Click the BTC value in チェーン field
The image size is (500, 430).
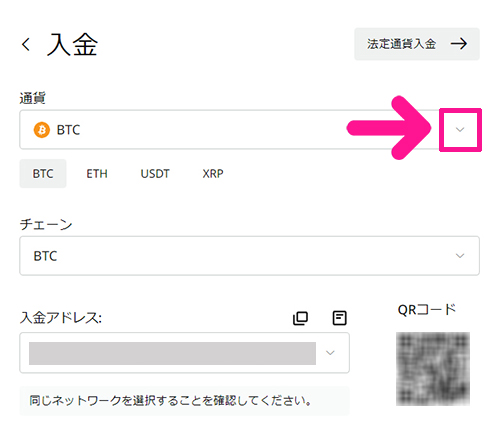(x=45, y=256)
